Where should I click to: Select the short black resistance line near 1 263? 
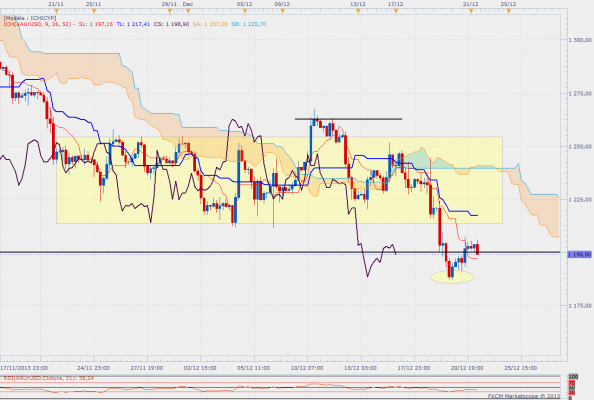tap(349, 119)
